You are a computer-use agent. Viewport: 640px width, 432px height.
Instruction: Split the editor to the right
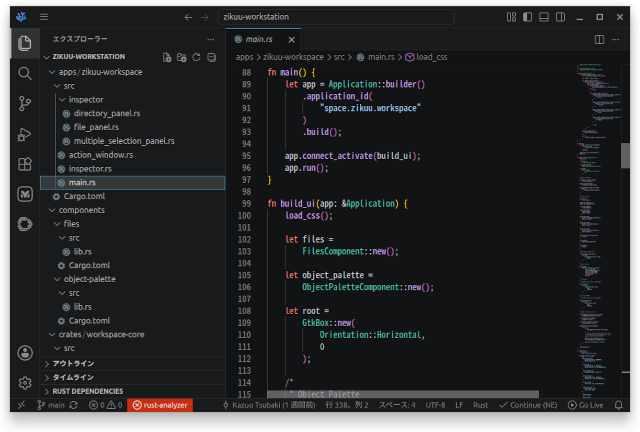(599, 40)
